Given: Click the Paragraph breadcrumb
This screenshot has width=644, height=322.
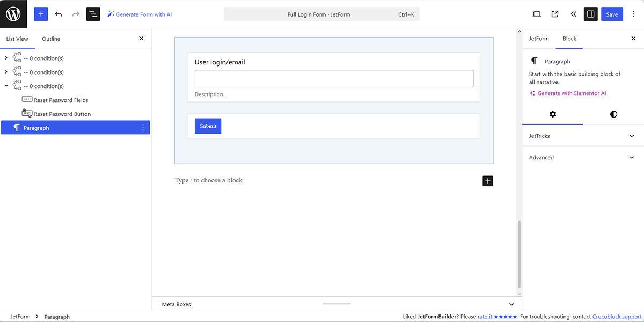Looking at the screenshot, I should 57,317.
